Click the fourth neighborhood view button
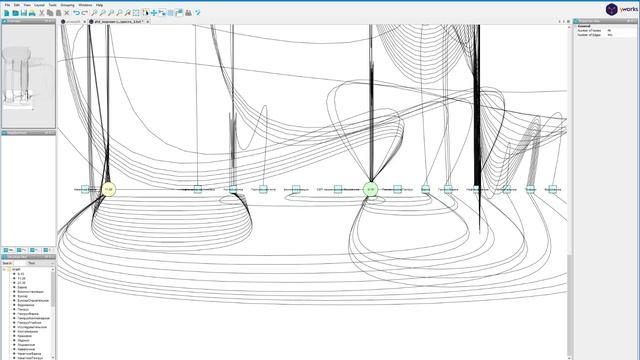Viewport: 640px width, 360px height. pyautogui.click(x=47, y=250)
